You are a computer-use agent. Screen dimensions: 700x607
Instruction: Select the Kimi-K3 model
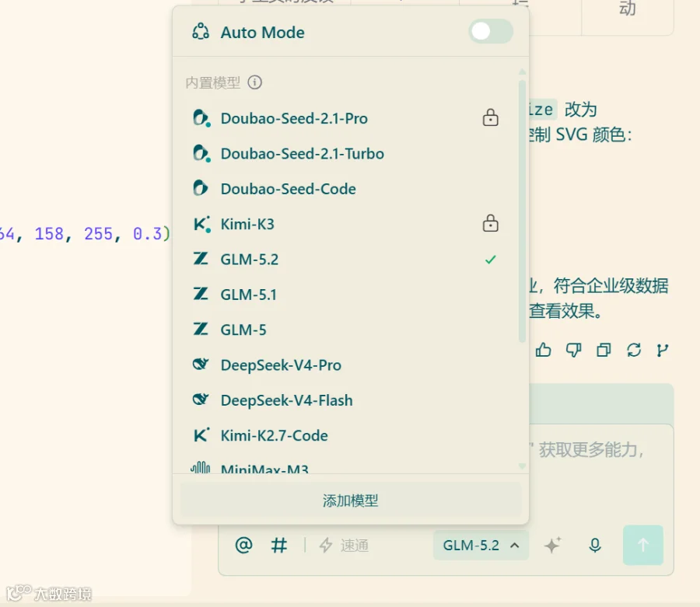[x=346, y=225]
